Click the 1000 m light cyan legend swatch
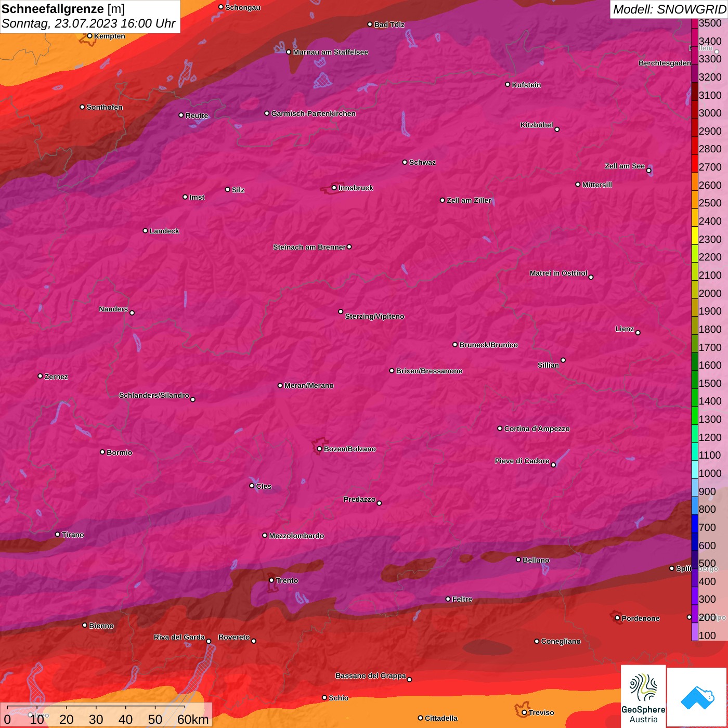The width and height of the screenshot is (728, 728). coord(695,470)
